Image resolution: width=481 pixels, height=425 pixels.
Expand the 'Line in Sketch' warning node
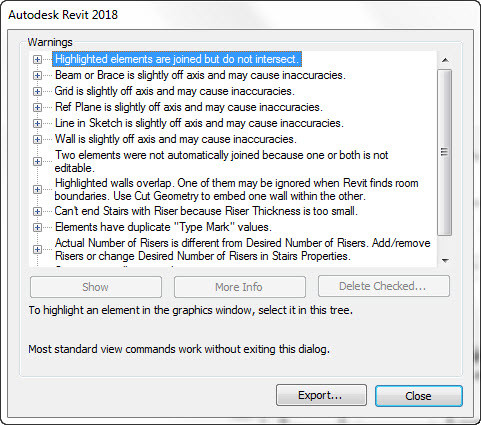pyautogui.click(x=37, y=123)
